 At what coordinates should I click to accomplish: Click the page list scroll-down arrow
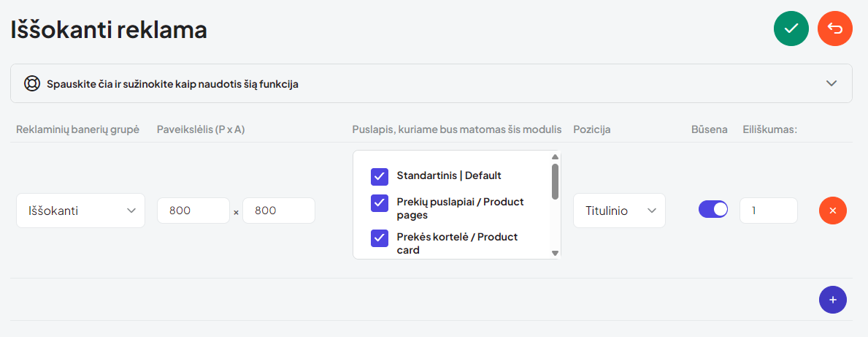(555, 254)
